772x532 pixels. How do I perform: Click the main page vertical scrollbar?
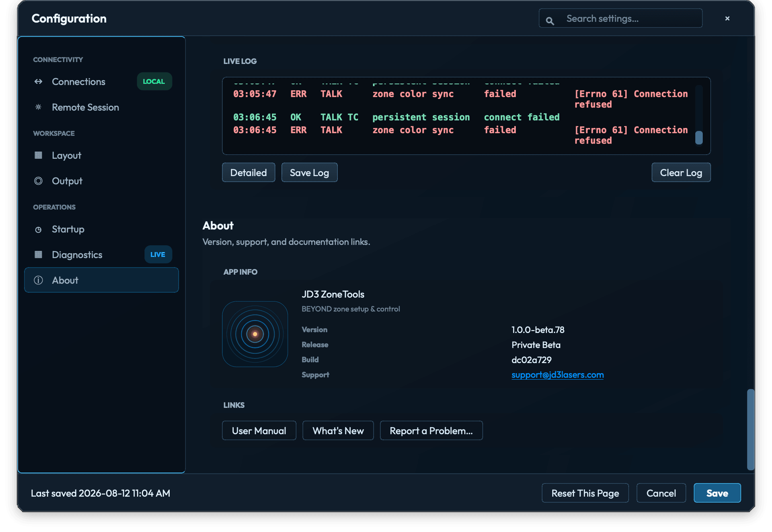click(x=750, y=429)
